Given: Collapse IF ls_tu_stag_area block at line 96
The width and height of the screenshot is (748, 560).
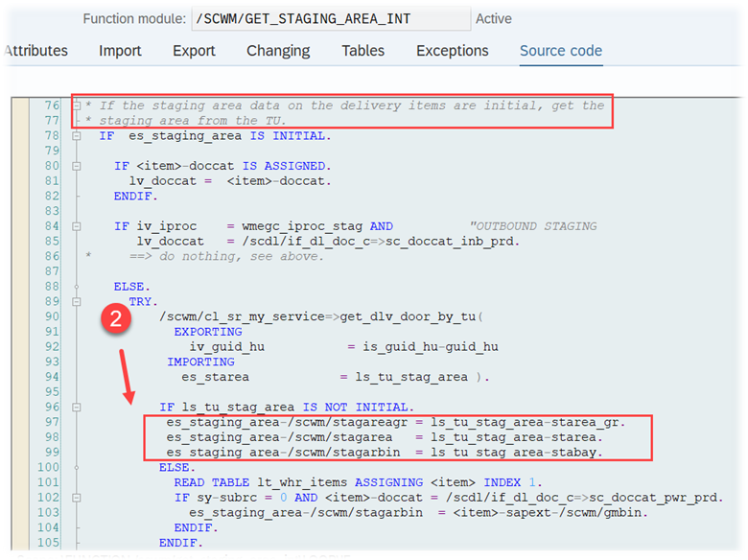Looking at the screenshot, I should (77, 407).
